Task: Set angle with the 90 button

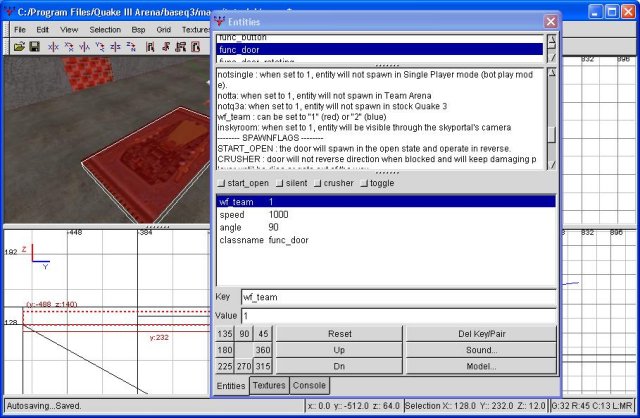Action: point(244,334)
